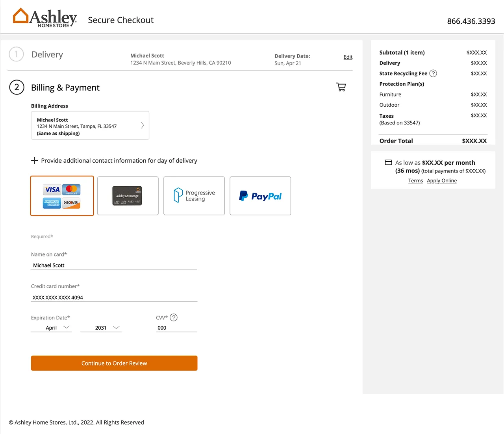Select Ashley Advantage card payment
Screen dimensions: 504x434
point(128,196)
